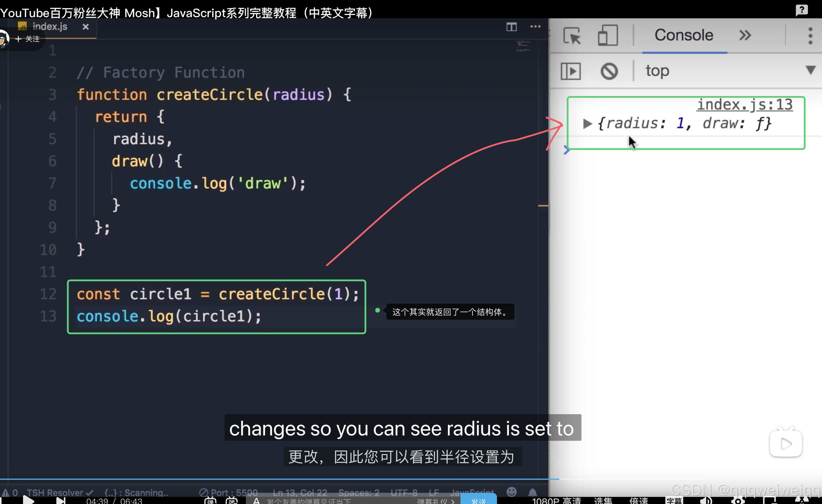Click the Port : 5500 live server item
822x504 pixels.
[x=228, y=492]
